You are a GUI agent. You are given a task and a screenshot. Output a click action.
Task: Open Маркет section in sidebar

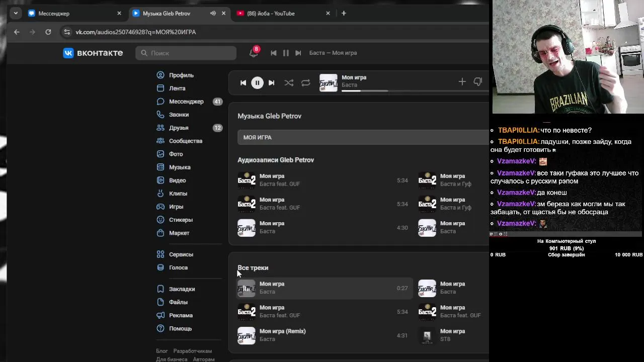179,233
